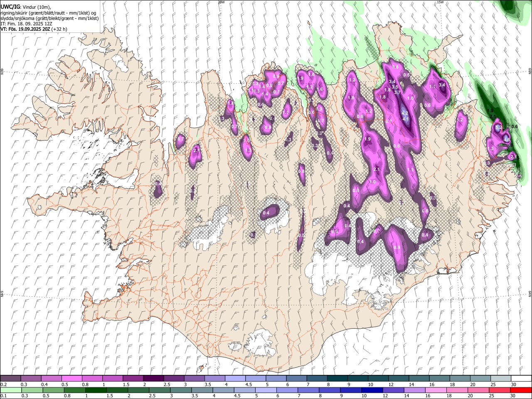This screenshot has width=532, height=399.
Task: Click the 25–30 red-pink swatch in lower legend
Action: [x=499, y=390]
